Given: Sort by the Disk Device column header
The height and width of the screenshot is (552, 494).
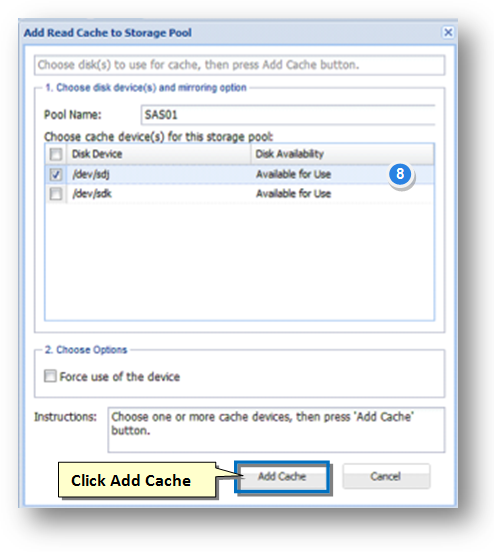Looking at the screenshot, I should (x=158, y=154).
